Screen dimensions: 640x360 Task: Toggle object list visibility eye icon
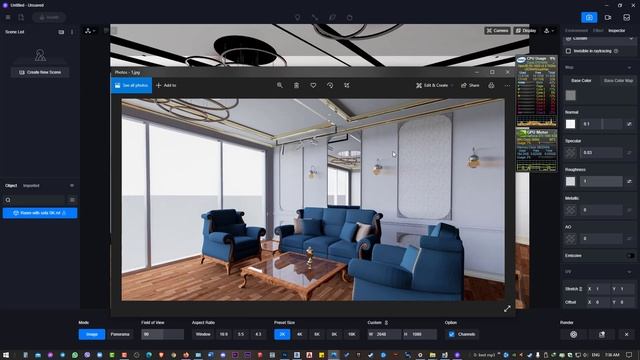[72, 186]
